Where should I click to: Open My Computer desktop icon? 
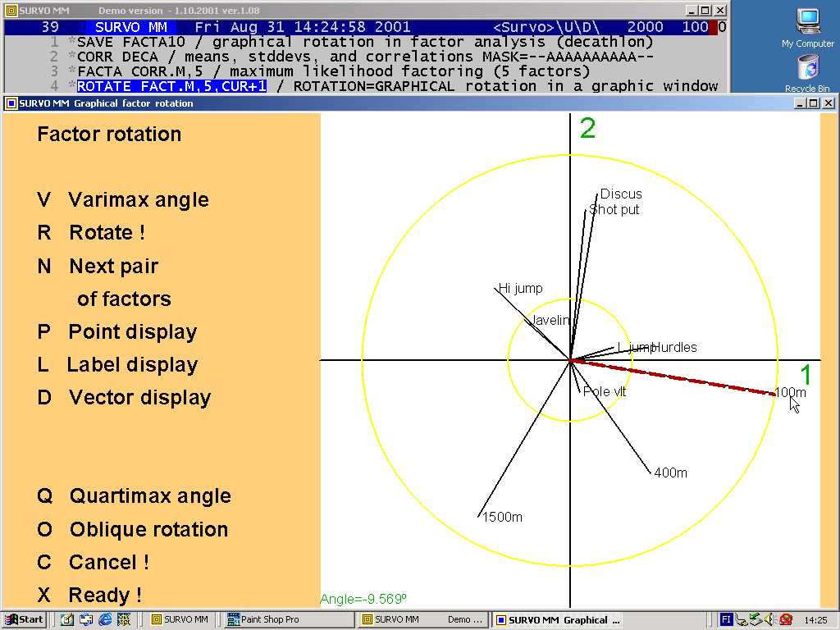807,28
